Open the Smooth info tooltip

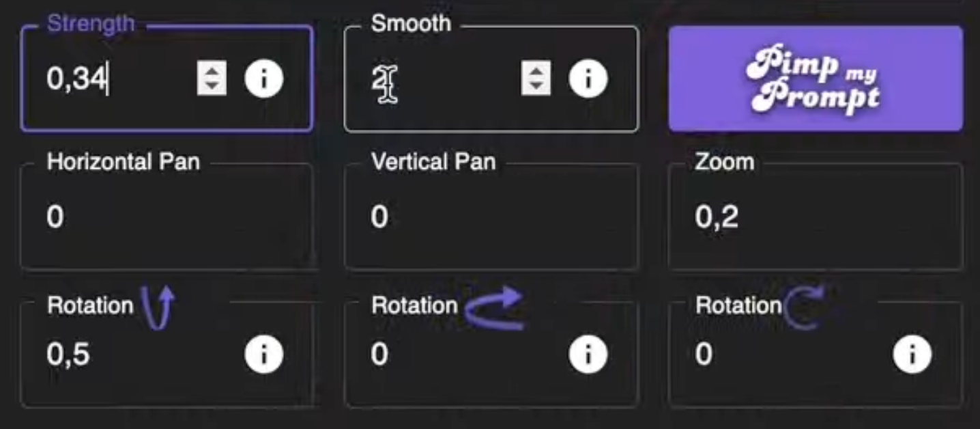click(x=588, y=77)
